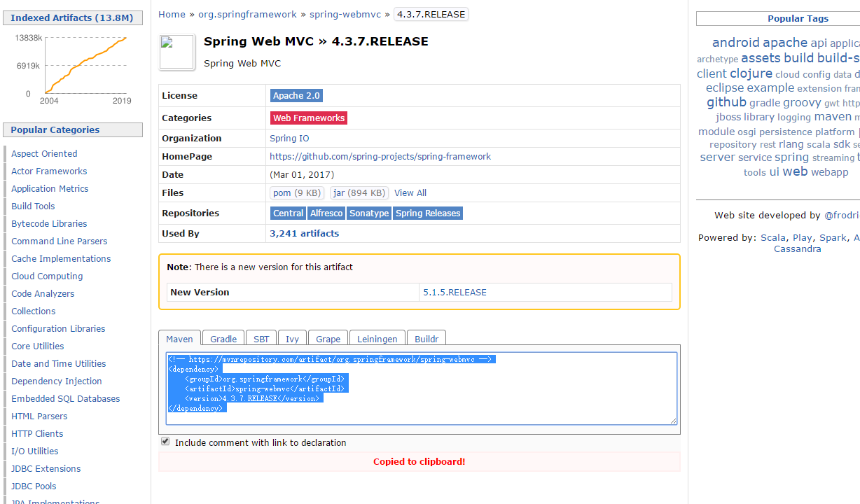Viewport: 860px width, 504px height.
Task: Click the Web Frameworks category badge
Action: 309,118
